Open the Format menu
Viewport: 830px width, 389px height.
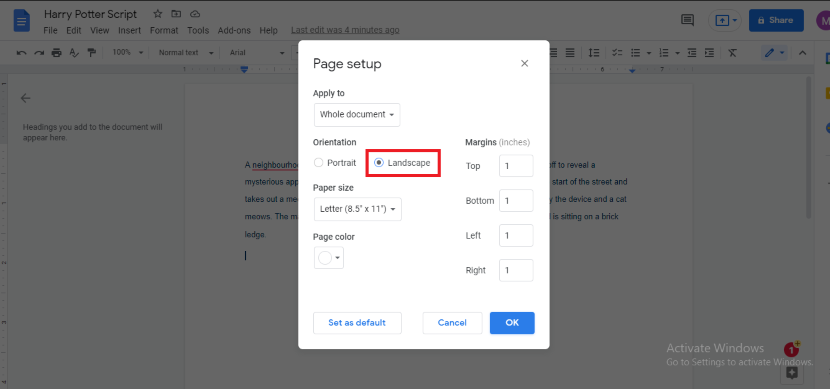point(164,31)
